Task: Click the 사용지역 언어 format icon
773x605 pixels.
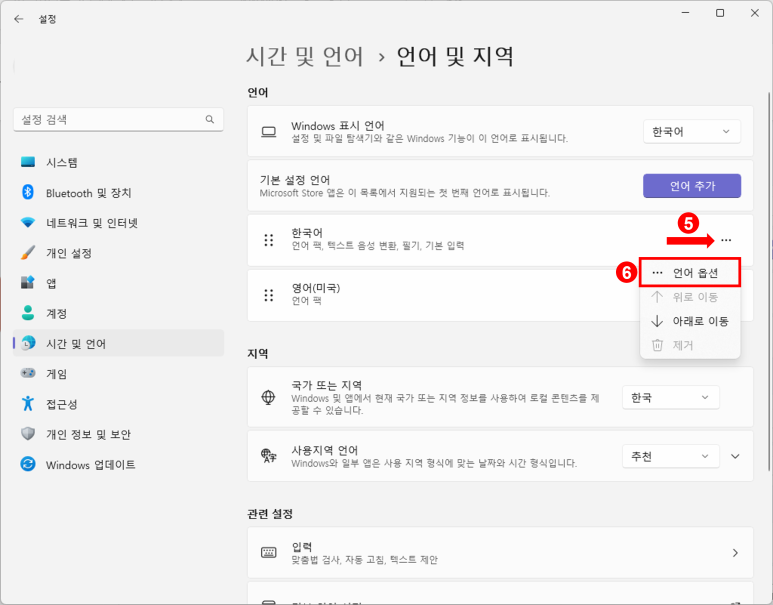Action: click(269, 456)
